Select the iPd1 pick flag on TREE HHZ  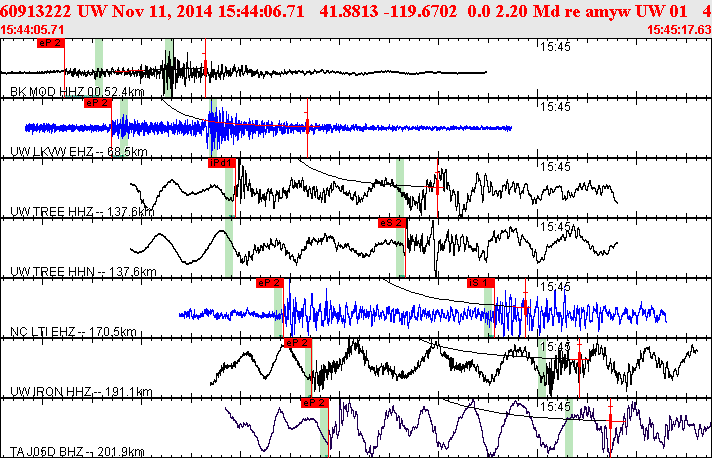pos(222,163)
